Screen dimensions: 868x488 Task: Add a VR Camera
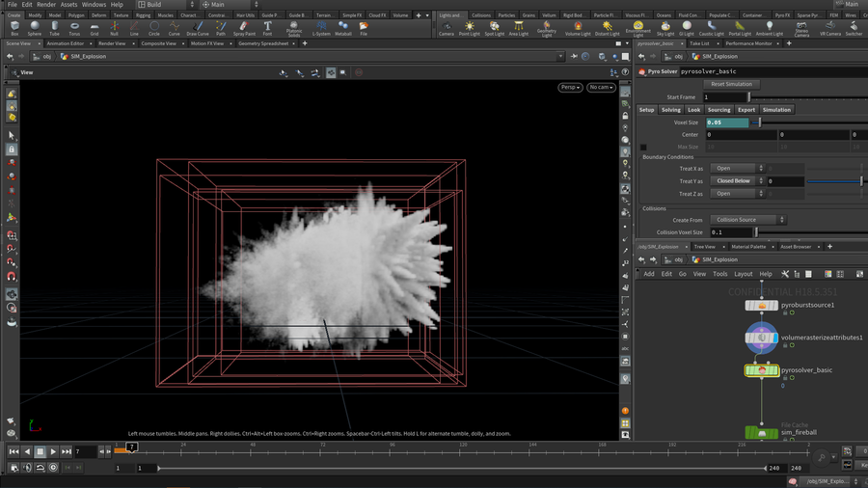coord(829,28)
